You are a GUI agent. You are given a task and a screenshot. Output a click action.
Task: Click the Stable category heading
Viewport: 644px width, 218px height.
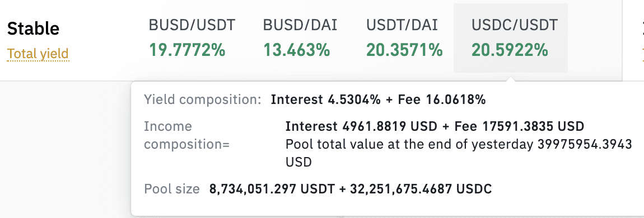[33, 29]
